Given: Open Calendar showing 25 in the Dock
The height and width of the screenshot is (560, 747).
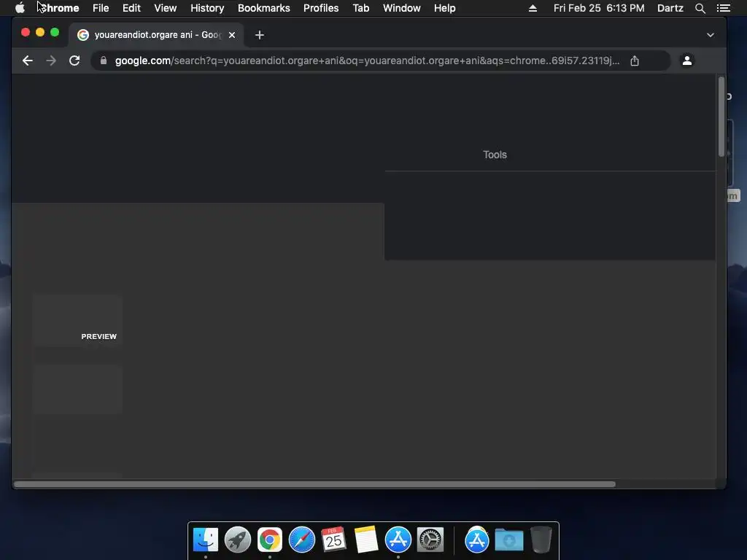Looking at the screenshot, I should 333,540.
